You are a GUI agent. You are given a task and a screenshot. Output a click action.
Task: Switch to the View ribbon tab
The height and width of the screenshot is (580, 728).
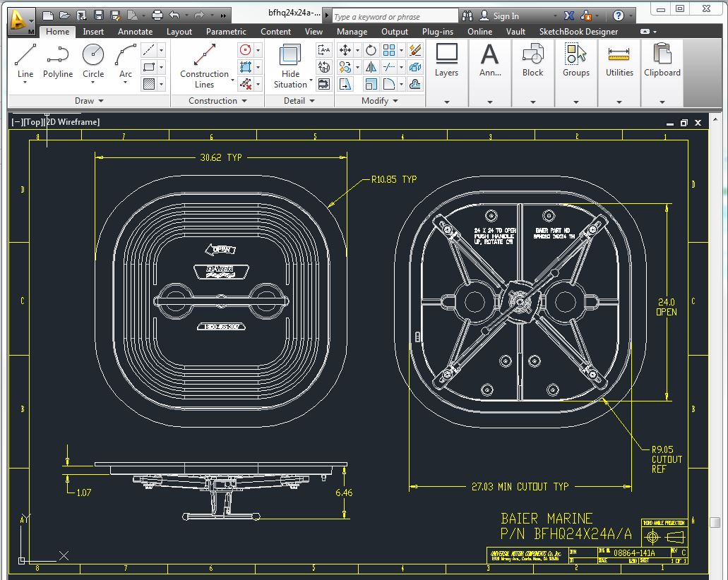pyautogui.click(x=314, y=32)
